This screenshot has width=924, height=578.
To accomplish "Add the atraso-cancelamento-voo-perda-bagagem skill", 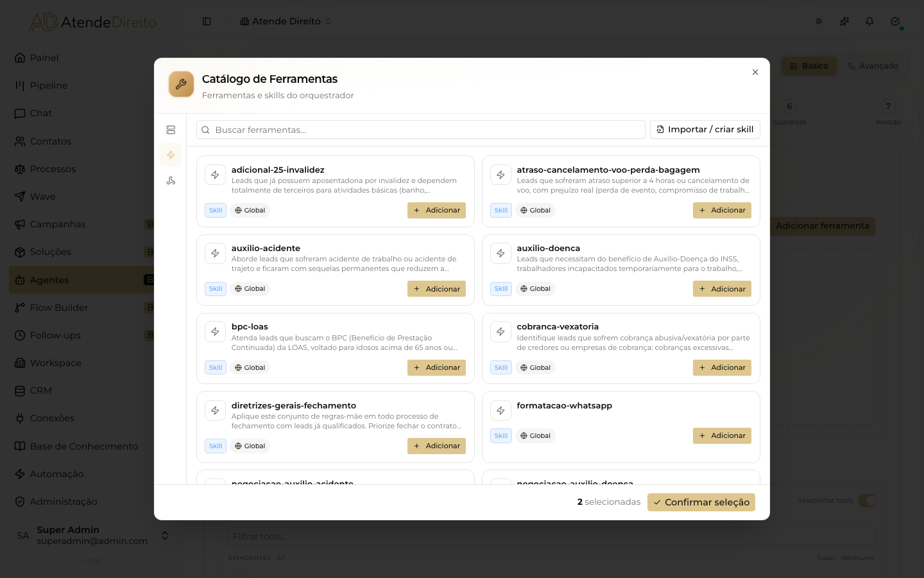I will click(x=722, y=210).
